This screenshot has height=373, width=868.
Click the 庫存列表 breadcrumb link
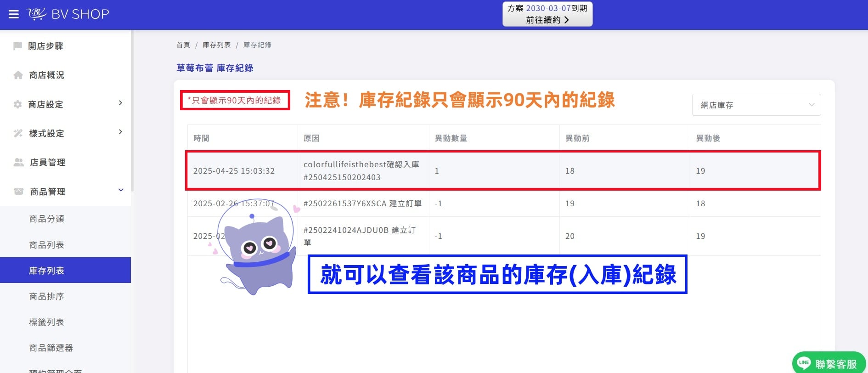(x=216, y=45)
